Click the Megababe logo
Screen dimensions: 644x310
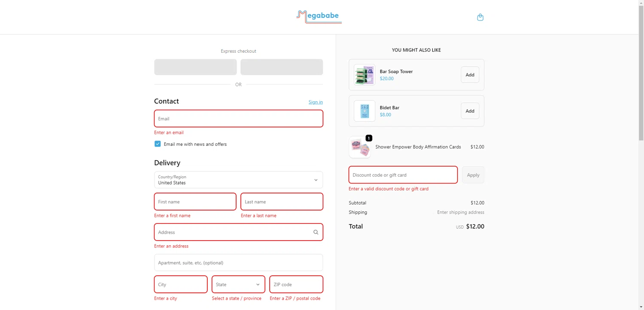point(319,17)
